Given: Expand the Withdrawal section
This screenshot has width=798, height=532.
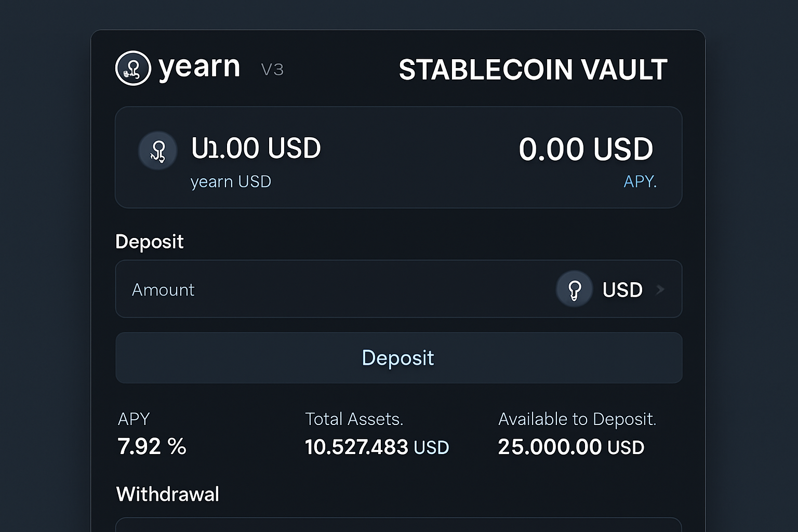Looking at the screenshot, I should (x=167, y=494).
